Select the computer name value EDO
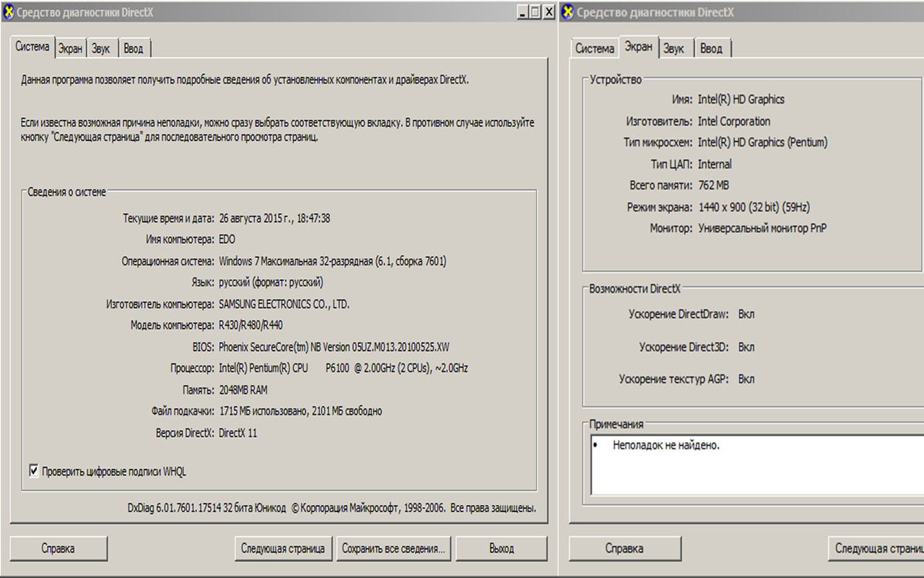The image size is (924, 578). 227,239
